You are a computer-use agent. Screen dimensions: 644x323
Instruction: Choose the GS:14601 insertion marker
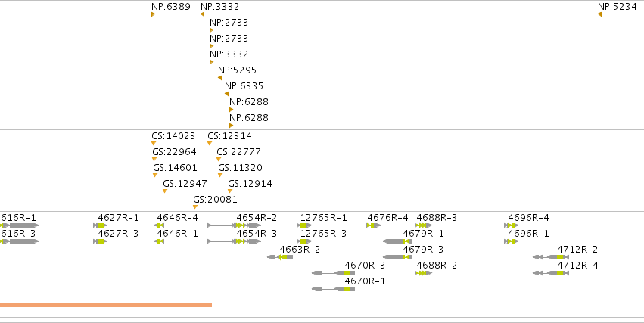155,175
